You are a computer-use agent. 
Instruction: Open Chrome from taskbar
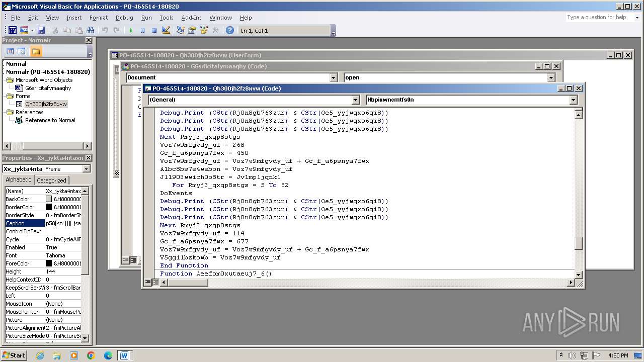[91, 355]
